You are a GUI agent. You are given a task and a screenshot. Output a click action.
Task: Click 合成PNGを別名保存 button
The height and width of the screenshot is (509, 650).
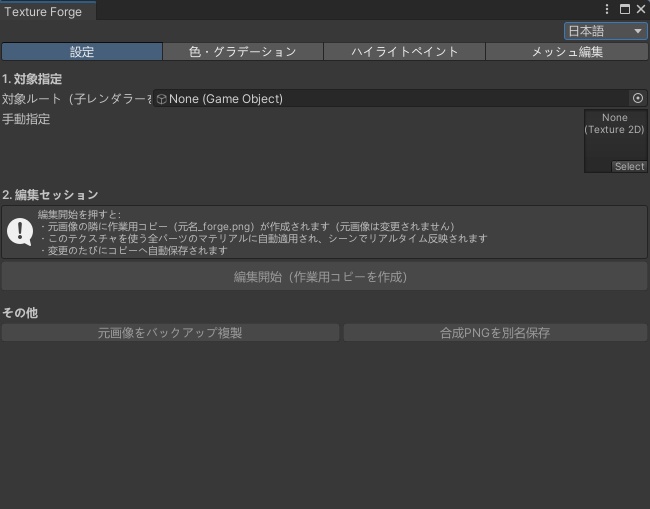tap(495, 333)
